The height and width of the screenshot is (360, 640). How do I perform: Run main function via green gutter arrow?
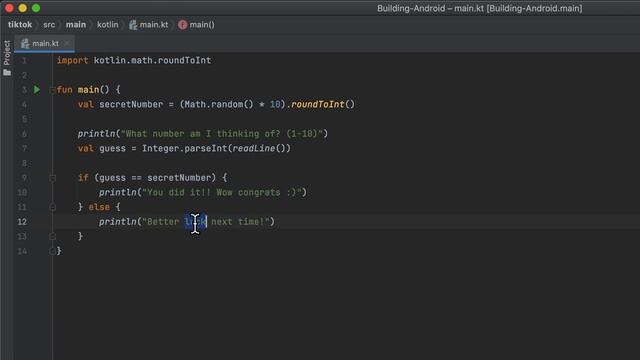pyautogui.click(x=37, y=89)
